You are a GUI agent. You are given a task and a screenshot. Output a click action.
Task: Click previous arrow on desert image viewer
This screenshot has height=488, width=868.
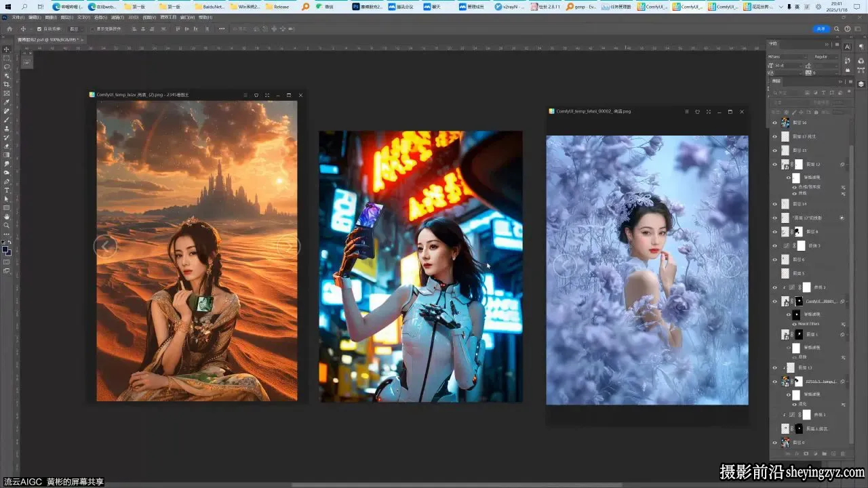pyautogui.click(x=105, y=246)
